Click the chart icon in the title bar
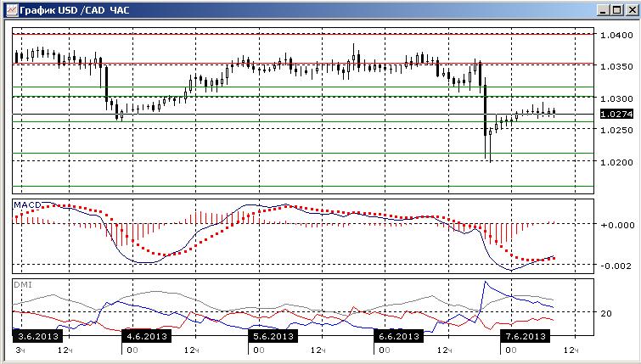 pos(12,9)
